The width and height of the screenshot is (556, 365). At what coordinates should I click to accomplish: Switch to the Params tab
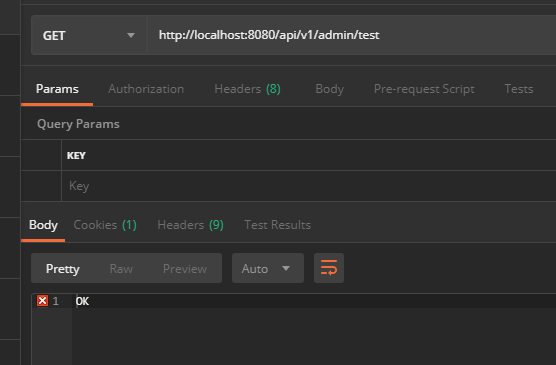pos(57,89)
